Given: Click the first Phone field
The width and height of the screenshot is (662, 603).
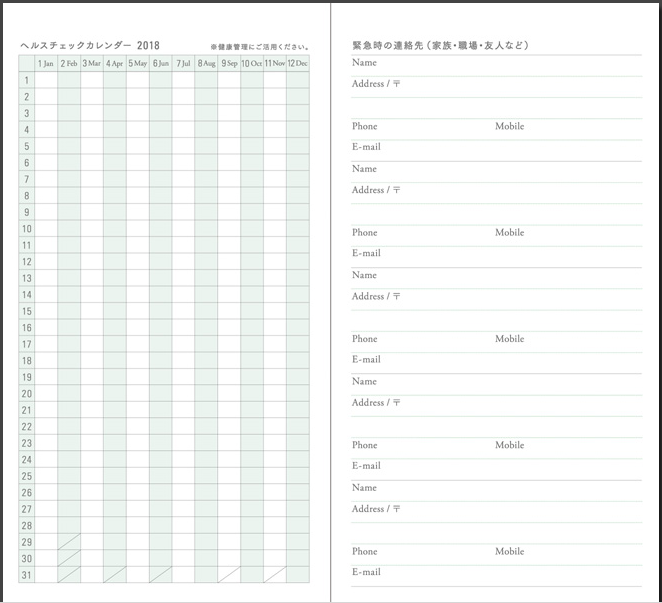Looking at the screenshot, I should (420, 127).
